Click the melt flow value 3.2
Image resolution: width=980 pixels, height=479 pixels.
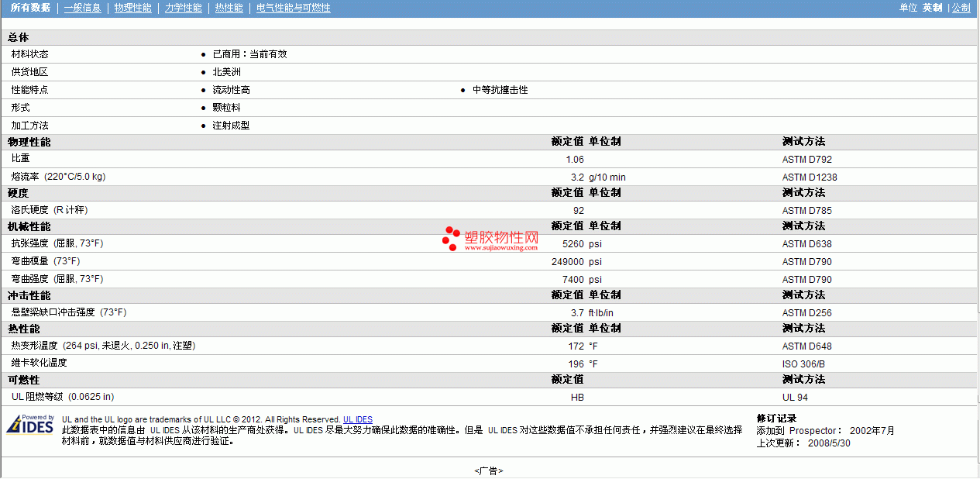[578, 177]
